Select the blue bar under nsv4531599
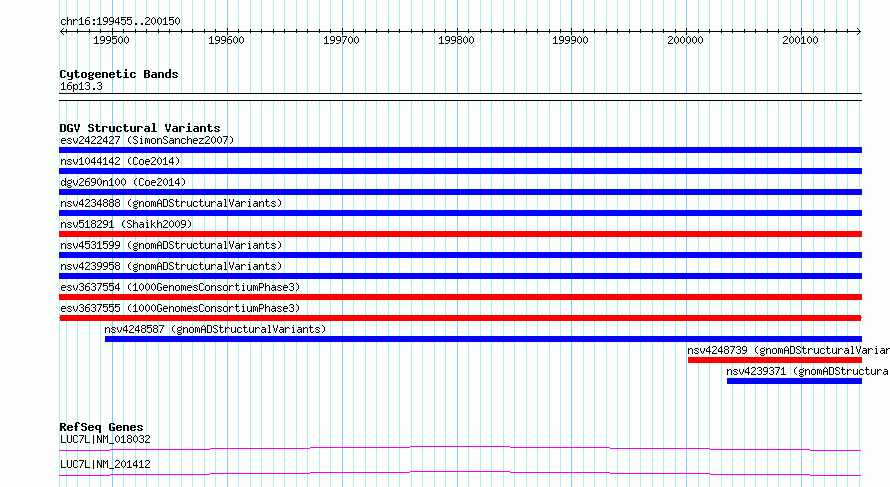Image resolution: width=890 pixels, height=487 pixels. [x=460, y=255]
